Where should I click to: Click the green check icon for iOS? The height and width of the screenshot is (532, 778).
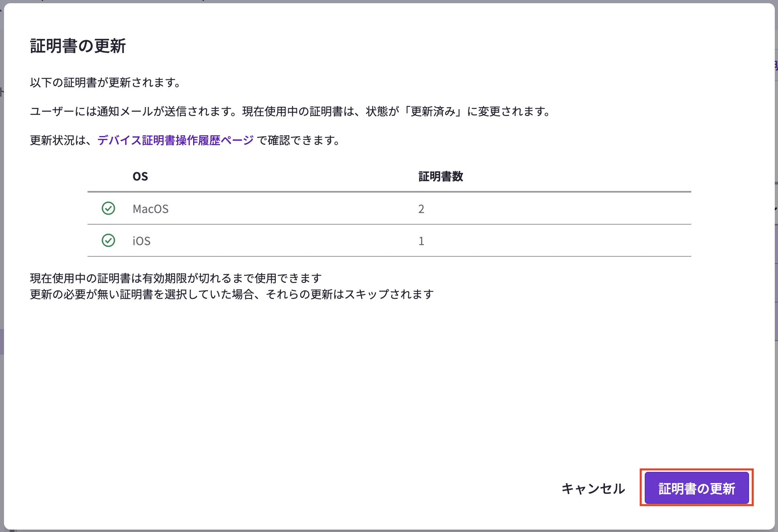pos(108,240)
